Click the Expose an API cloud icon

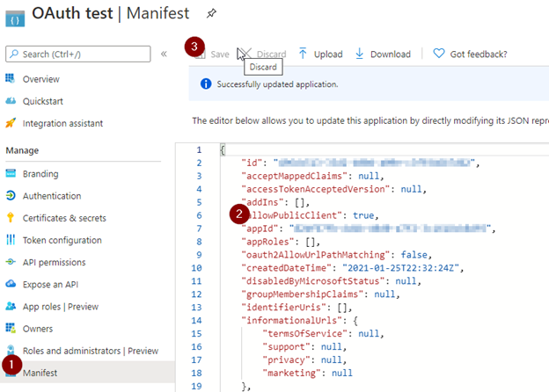[x=11, y=284]
